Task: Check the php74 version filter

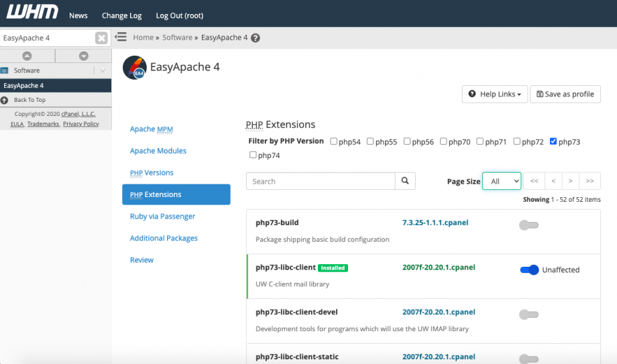Action: [x=253, y=155]
